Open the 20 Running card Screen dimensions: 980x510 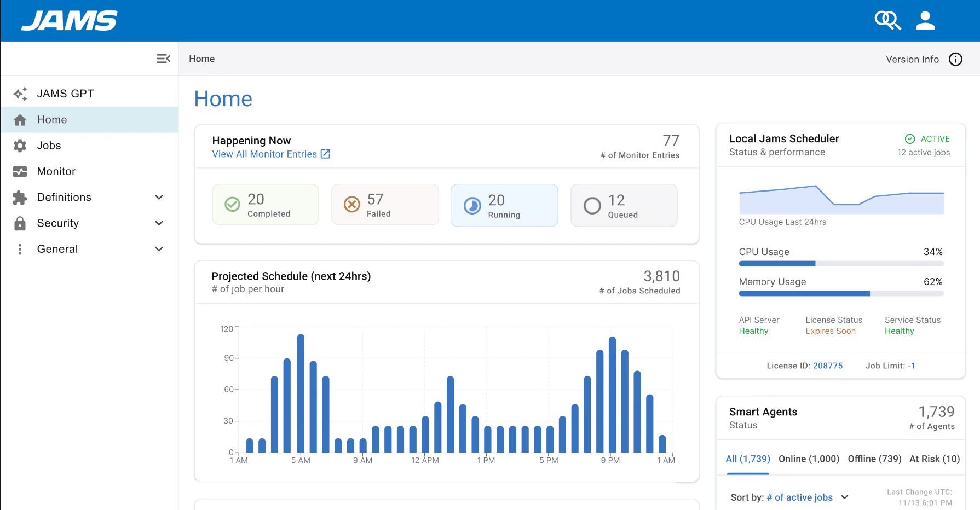[x=504, y=205]
